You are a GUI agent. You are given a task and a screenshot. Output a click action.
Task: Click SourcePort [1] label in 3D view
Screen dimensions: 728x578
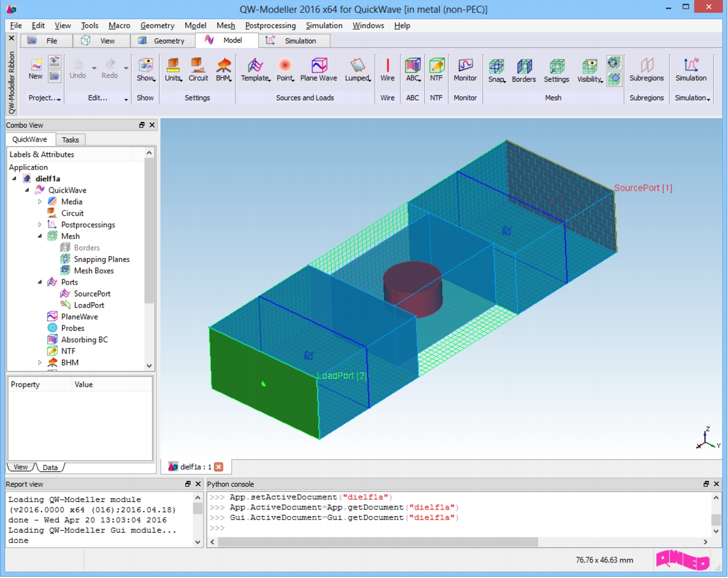point(643,188)
